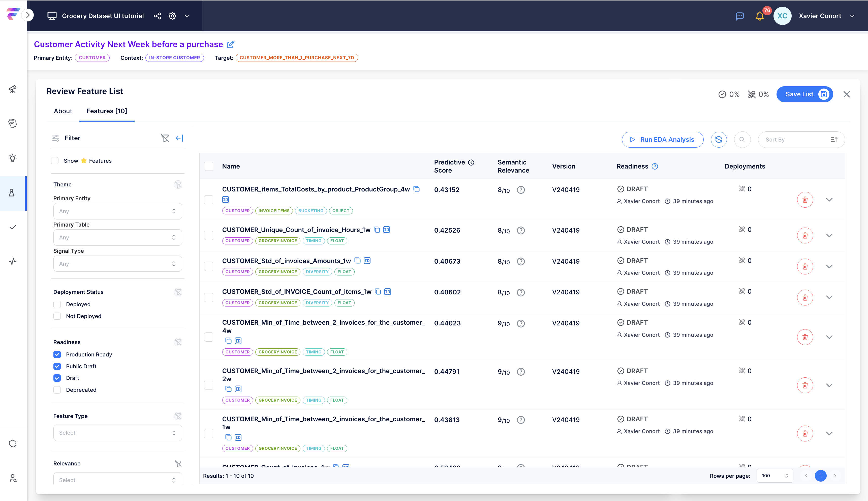Click CUSTOMER_MORE_THAN_1_PURCHASE_NEXT_7D target tag
The width and height of the screenshot is (868, 501).
[x=297, y=58]
